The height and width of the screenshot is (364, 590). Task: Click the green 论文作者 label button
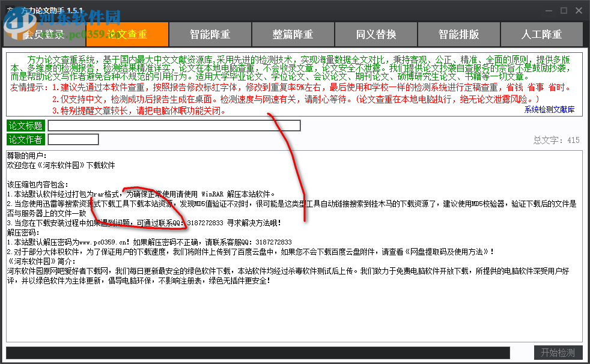(x=25, y=139)
